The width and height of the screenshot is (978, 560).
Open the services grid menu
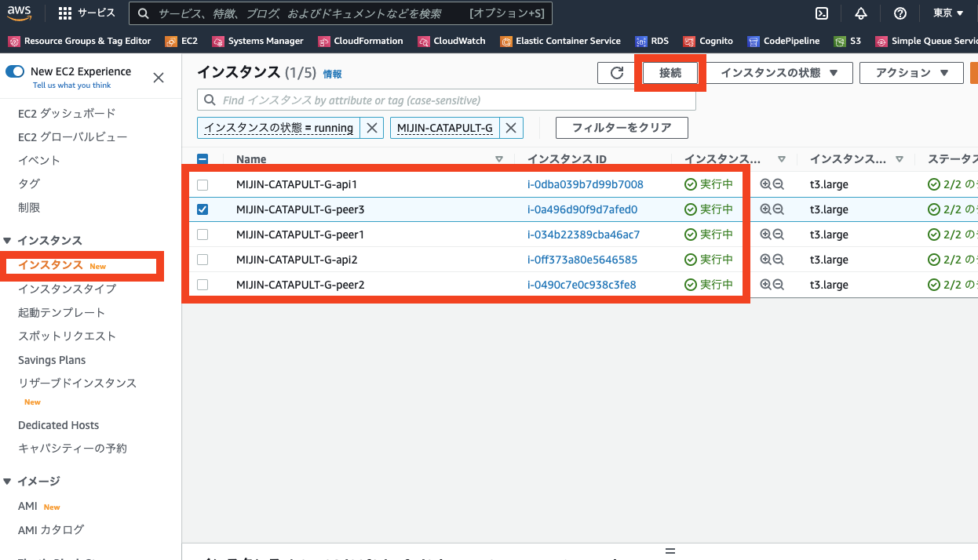point(86,13)
